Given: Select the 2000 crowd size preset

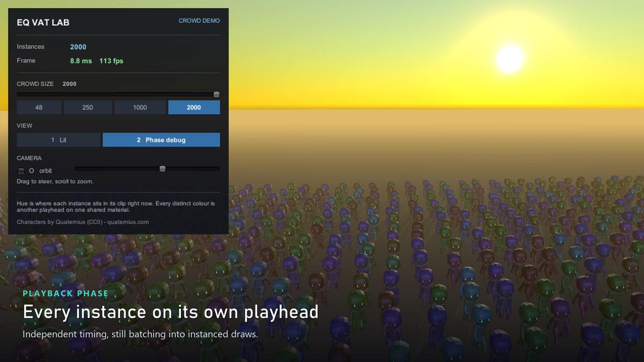Looking at the screenshot, I should (194, 107).
